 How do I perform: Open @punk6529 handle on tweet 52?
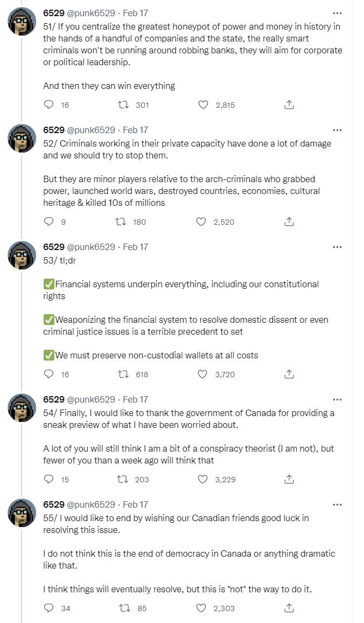(x=91, y=130)
